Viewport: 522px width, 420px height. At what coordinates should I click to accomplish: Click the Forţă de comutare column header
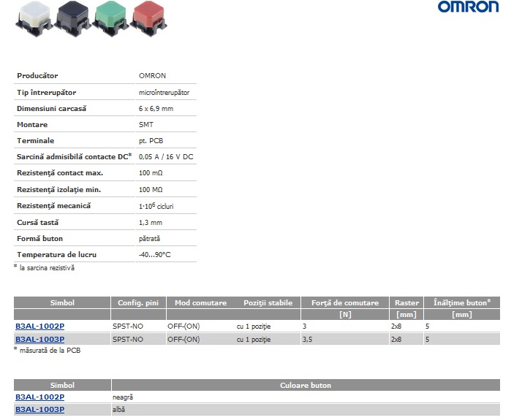[345, 302]
